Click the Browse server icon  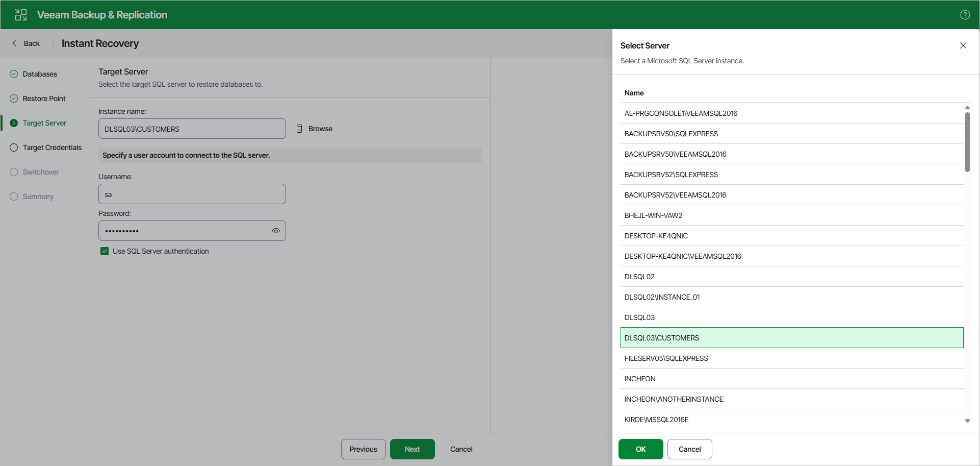coord(299,129)
